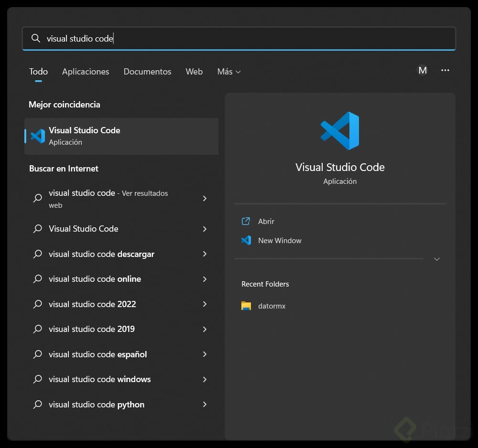This screenshot has width=478, height=448.
Task: Click search icon beside capitalized 'Visual Studio Code' suggestion
Action: pyautogui.click(x=37, y=229)
